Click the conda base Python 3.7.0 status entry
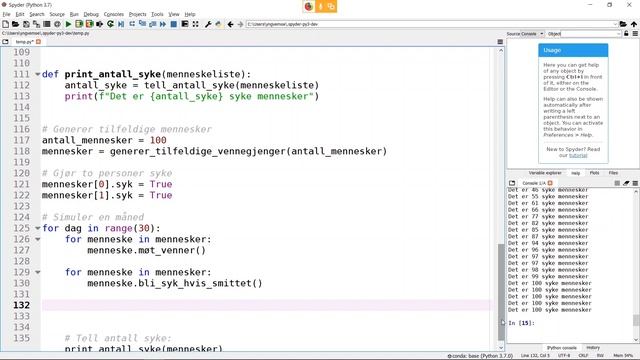This screenshot has height=360, width=640. click(480, 356)
